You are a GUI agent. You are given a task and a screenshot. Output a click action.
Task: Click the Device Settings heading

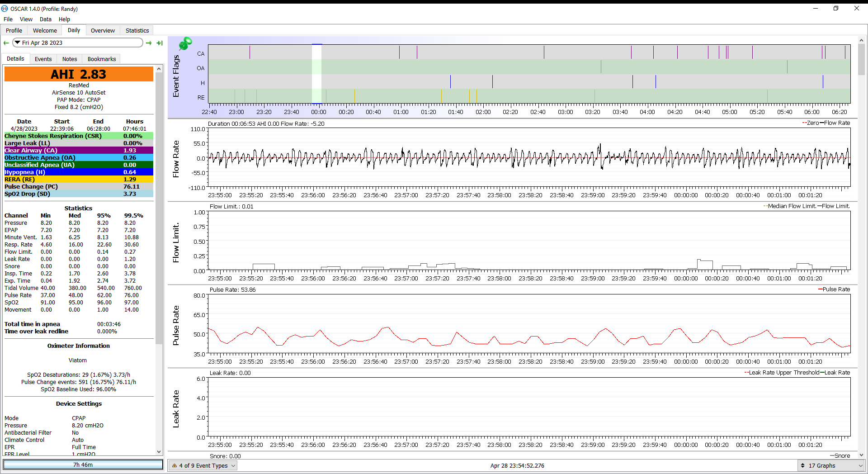pos(79,403)
